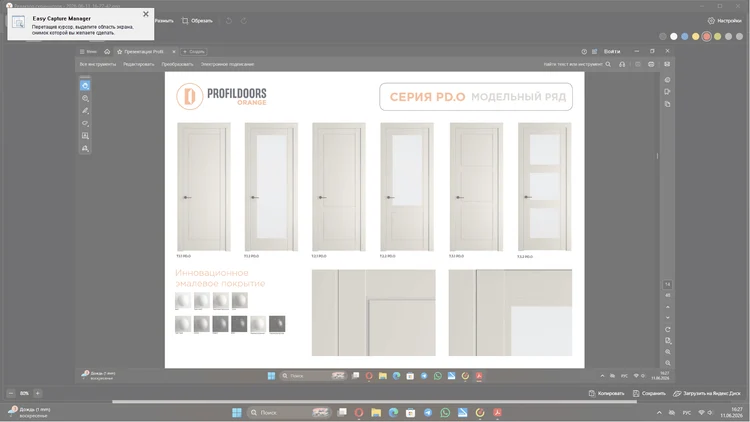Open Adobe Acrobat from the bottom taskbar
This screenshot has height=422, width=750.
click(497, 412)
